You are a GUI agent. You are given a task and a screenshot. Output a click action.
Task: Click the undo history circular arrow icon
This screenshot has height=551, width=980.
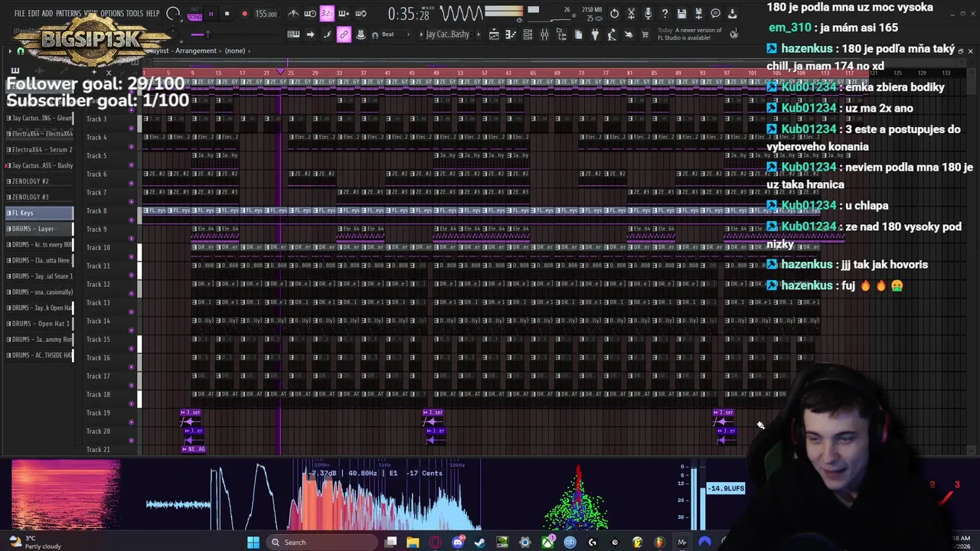(x=614, y=14)
